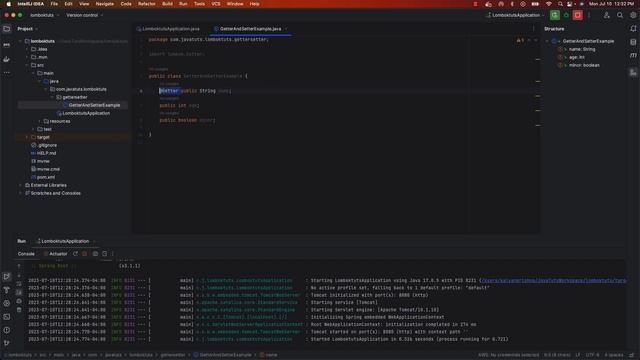Expand the target folder
Viewport: 640px width, 360px height.
click(27, 137)
